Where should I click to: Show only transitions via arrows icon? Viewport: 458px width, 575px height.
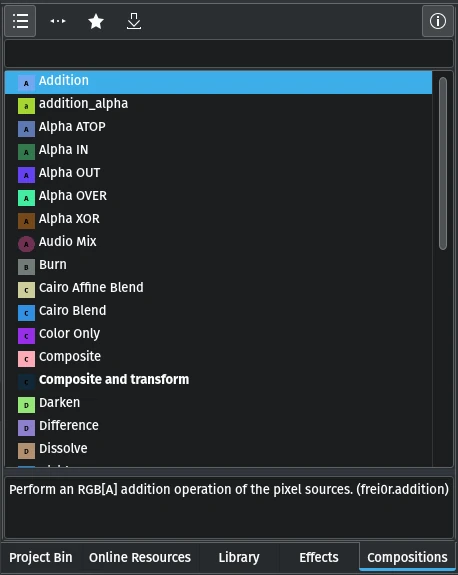[58, 21]
